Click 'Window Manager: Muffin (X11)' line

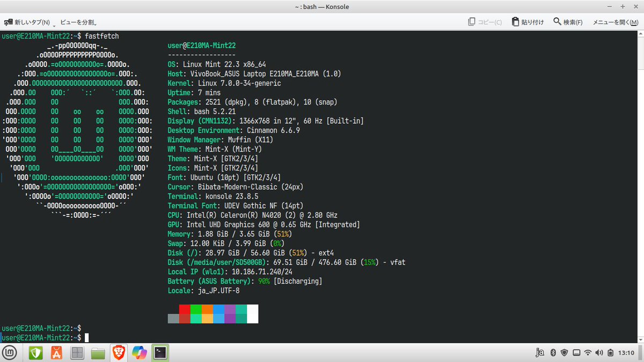pyautogui.click(x=221, y=140)
